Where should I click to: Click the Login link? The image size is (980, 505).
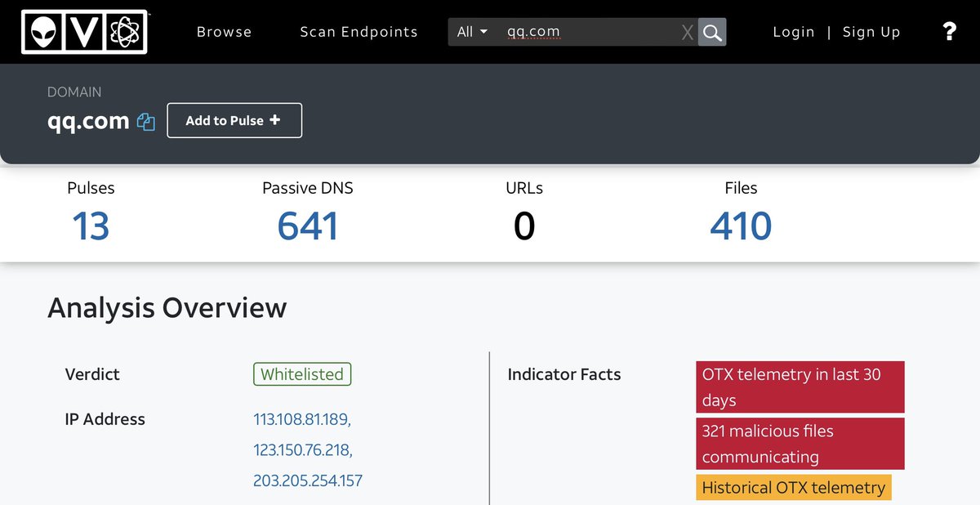793,32
